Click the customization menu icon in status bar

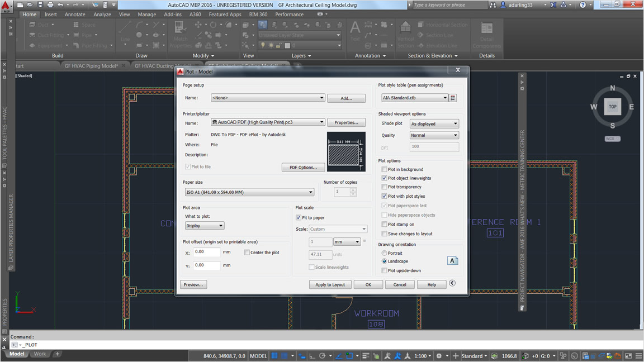pos(638,356)
